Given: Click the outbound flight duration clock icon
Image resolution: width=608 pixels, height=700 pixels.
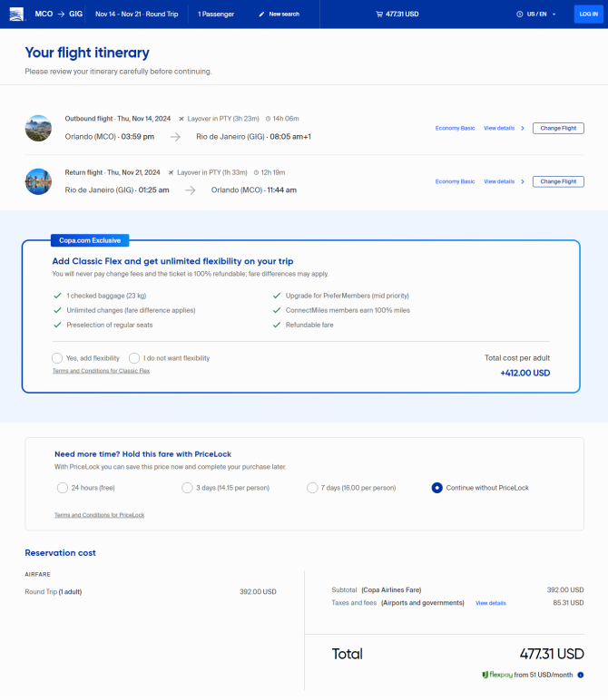Looking at the screenshot, I should pos(268,119).
